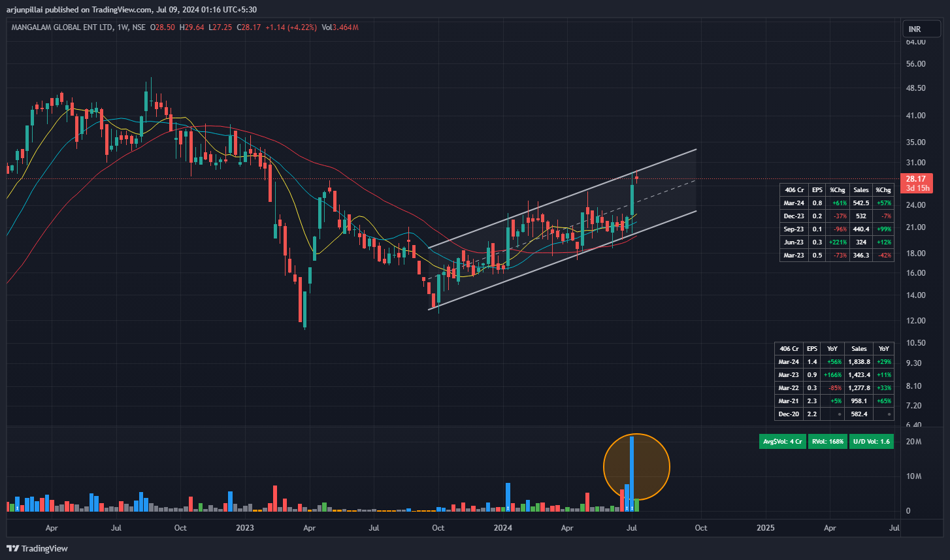The height and width of the screenshot is (560, 950).
Task: Click the -85% YoY EPS cell
Action: [x=832, y=387]
